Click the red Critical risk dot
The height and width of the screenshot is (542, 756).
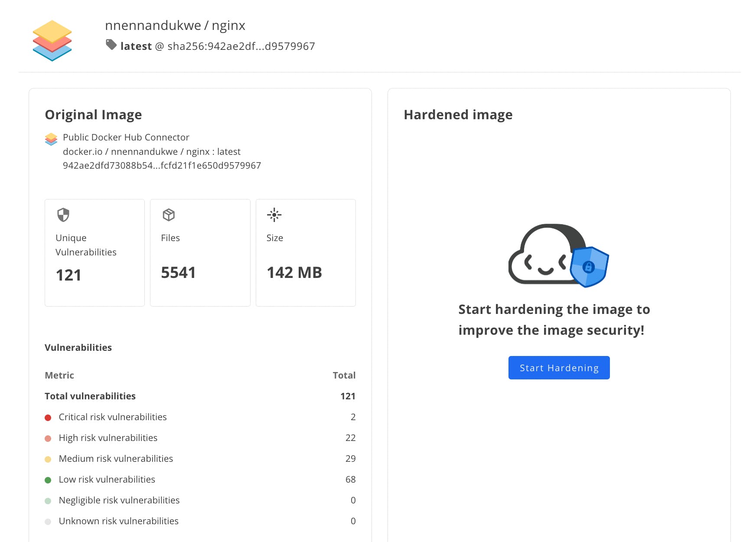click(48, 418)
